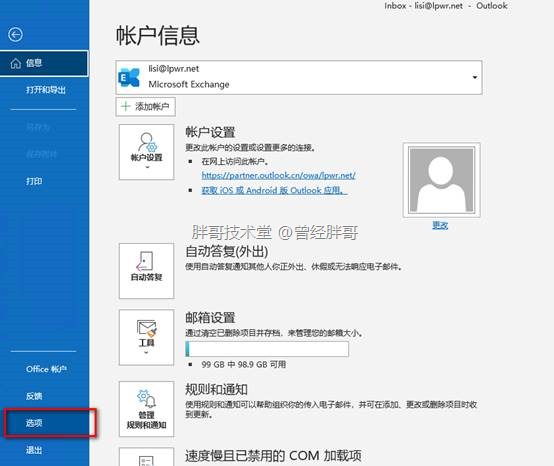554x466 pixels.
Task: Open the partner.outlook.cn/owa link
Action: 278,175
